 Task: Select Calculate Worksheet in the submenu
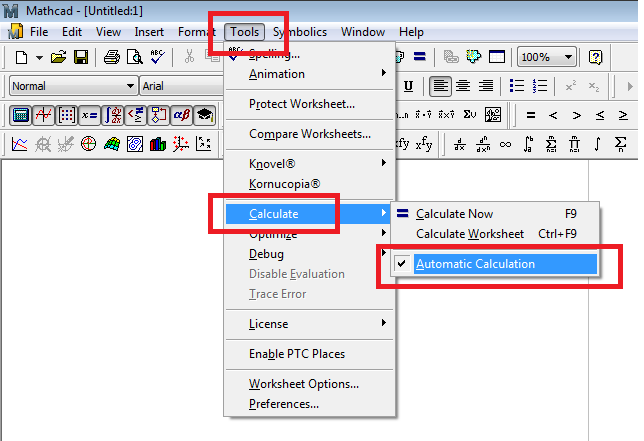click(495, 234)
